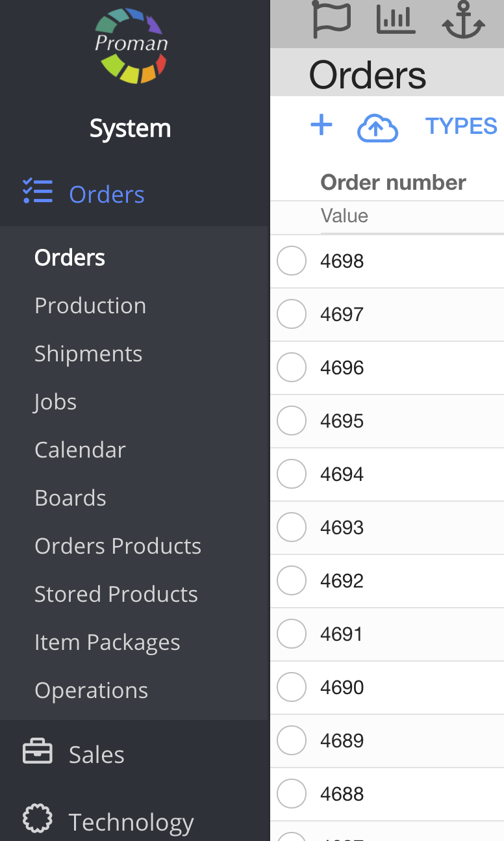Go to Shipments in the sidebar
Viewport: 504px width, 841px height.
88,354
